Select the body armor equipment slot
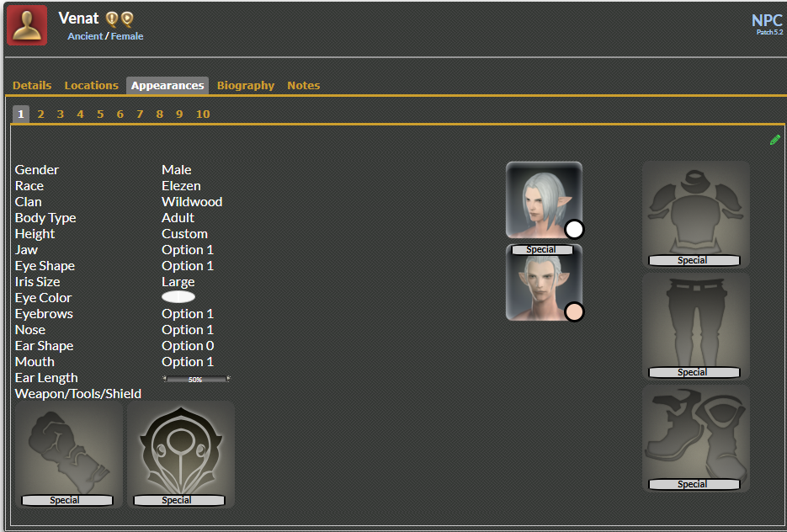 point(695,215)
